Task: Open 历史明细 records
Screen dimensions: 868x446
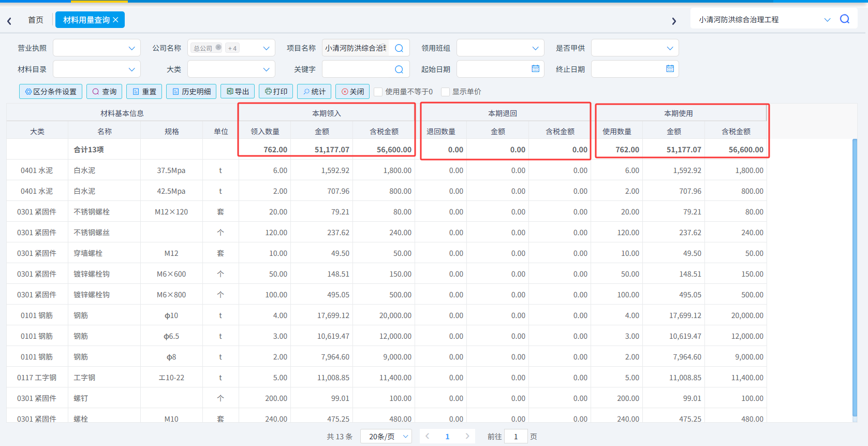Action: pos(192,92)
